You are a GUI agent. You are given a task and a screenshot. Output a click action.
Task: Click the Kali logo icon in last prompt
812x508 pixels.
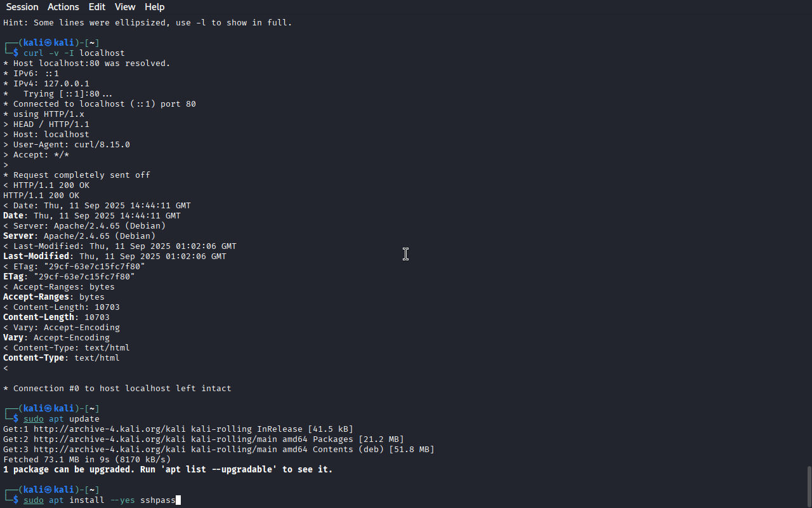coord(49,490)
